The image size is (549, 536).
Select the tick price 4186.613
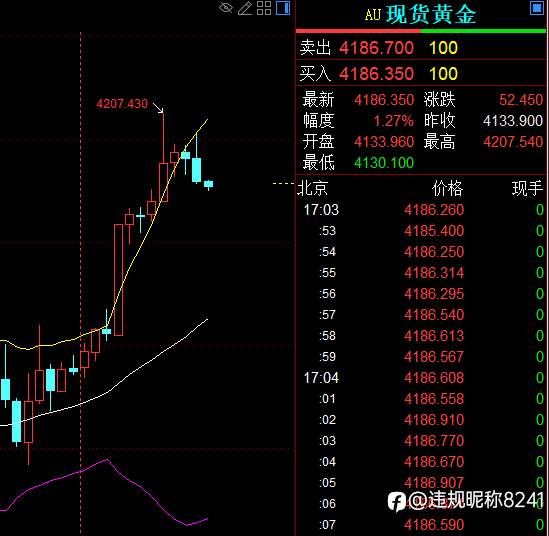434,336
